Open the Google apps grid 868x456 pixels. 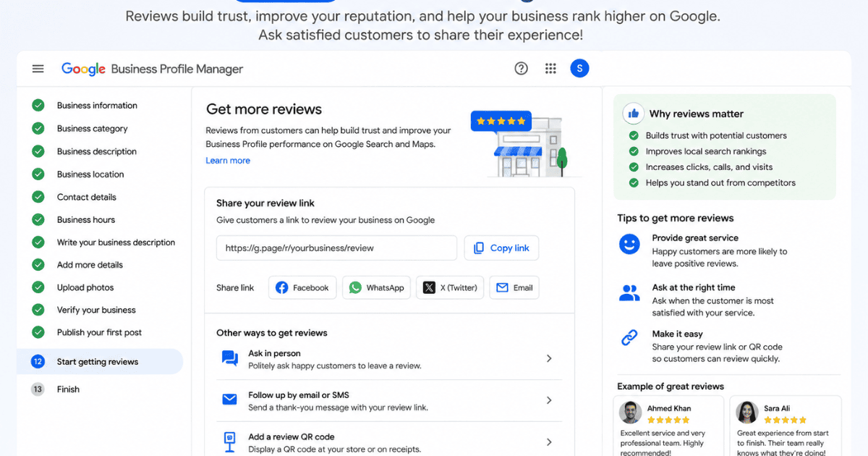pos(550,69)
